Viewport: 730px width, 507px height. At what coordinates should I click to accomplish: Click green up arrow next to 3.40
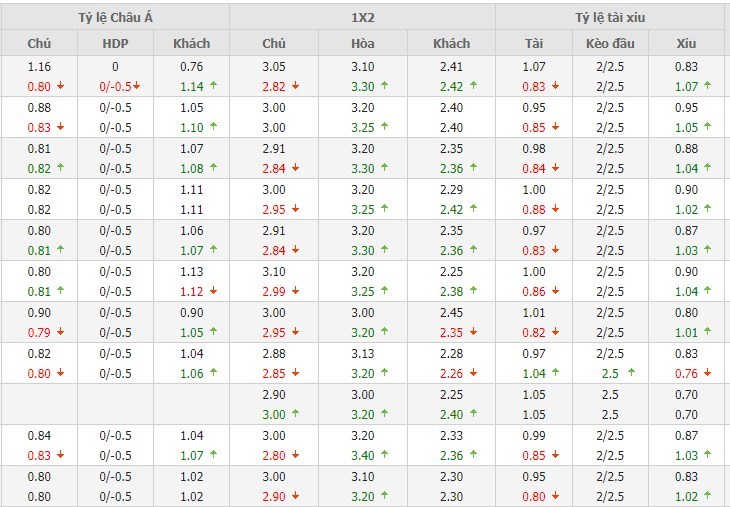[384, 454]
